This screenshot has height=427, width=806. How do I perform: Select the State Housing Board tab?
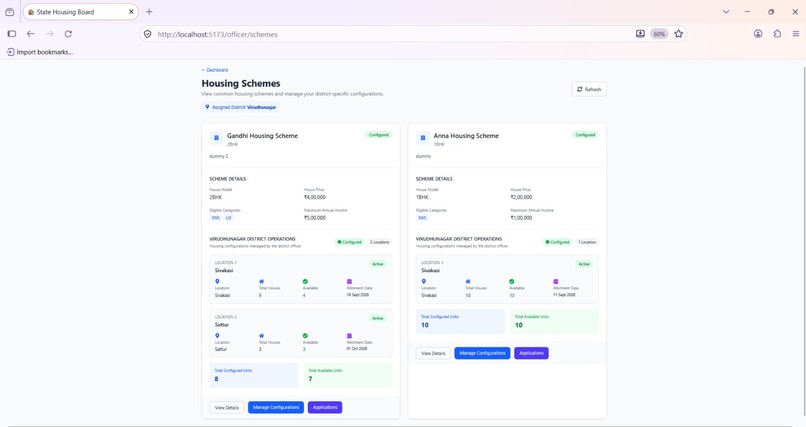[x=81, y=12]
